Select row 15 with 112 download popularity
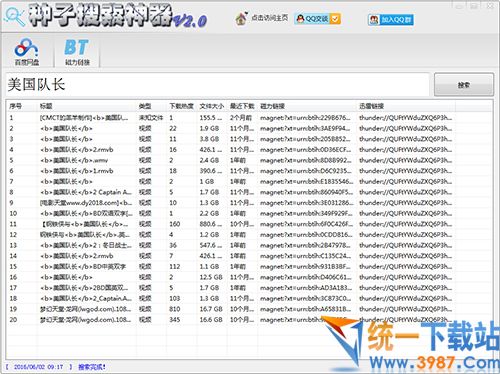The width and height of the screenshot is (500, 374). point(249,267)
